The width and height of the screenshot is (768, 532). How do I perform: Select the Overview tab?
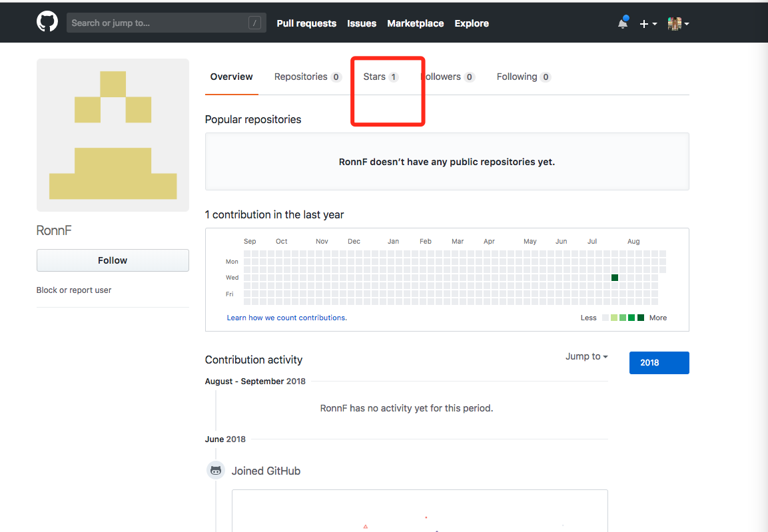(231, 77)
